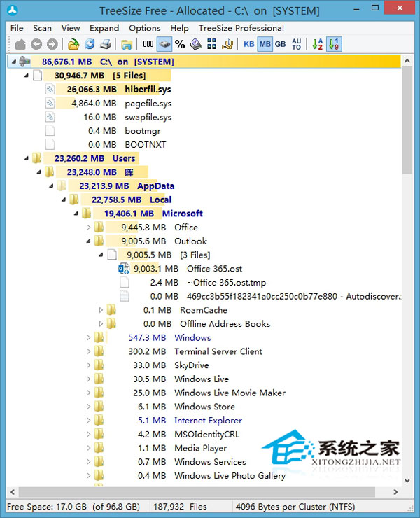
Task: Toggle file count view (000 icon)
Action: pyautogui.click(x=148, y=44)
